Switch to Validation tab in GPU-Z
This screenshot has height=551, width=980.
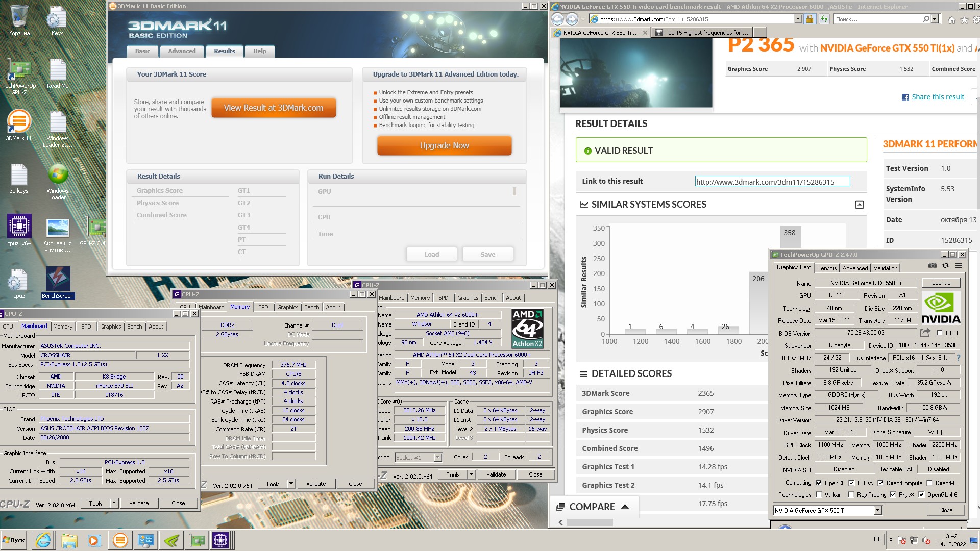pyautogui.click(x=886, y=268)
